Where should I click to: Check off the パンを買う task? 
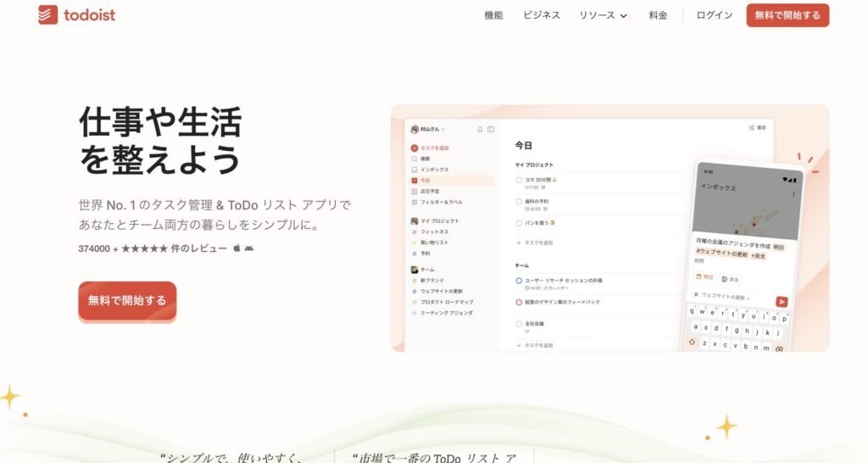pyautogui.click(x=519, y=223)
